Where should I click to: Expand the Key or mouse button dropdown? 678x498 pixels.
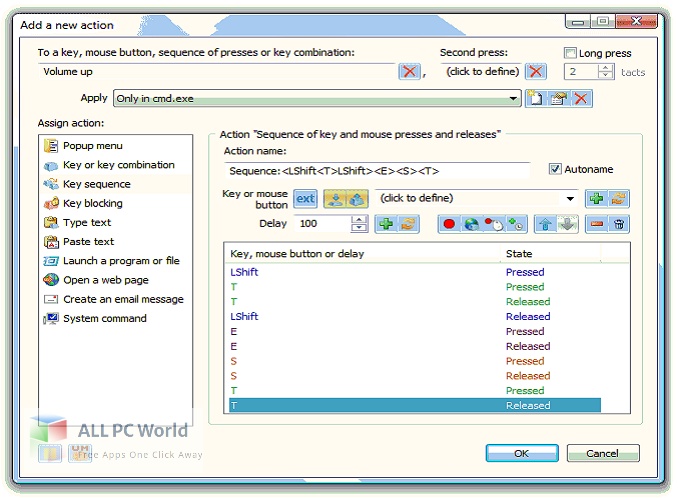click(570, 199)
